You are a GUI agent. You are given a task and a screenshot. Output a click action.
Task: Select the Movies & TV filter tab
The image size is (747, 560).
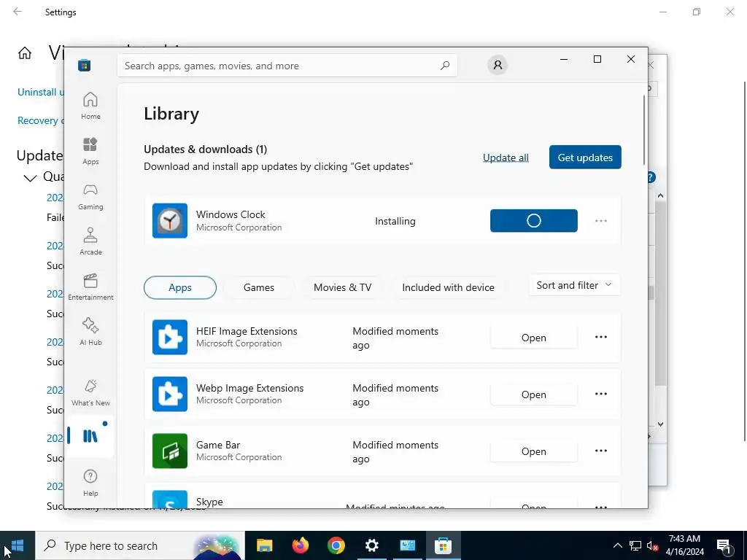coord(343,287)
